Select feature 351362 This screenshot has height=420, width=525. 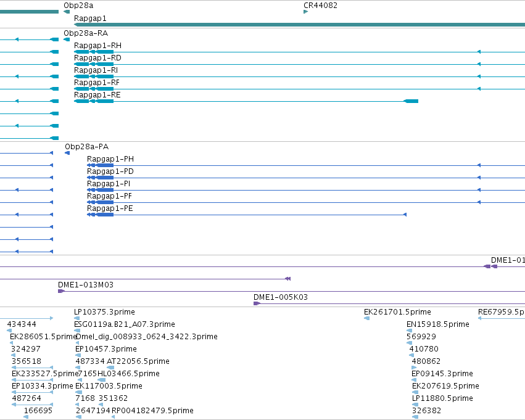[113, 398]
